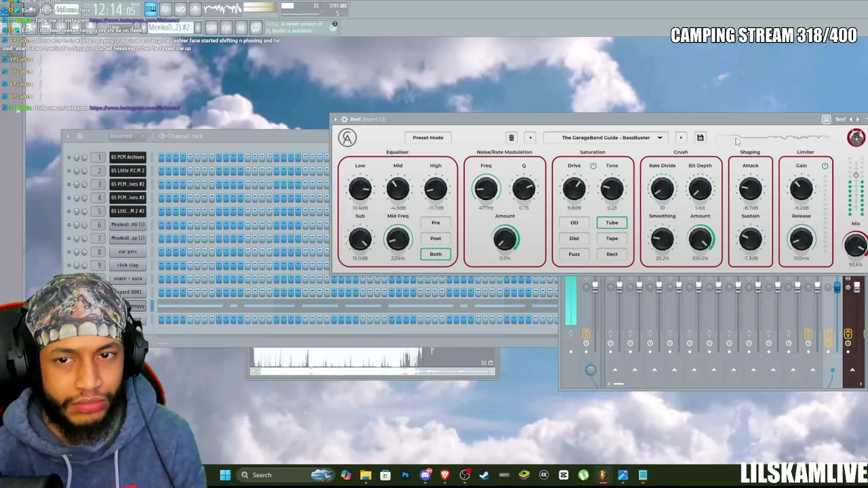Screen dimensions: 868x488
Task: Open Brave browser from taskbar
Action: (445, 475)
